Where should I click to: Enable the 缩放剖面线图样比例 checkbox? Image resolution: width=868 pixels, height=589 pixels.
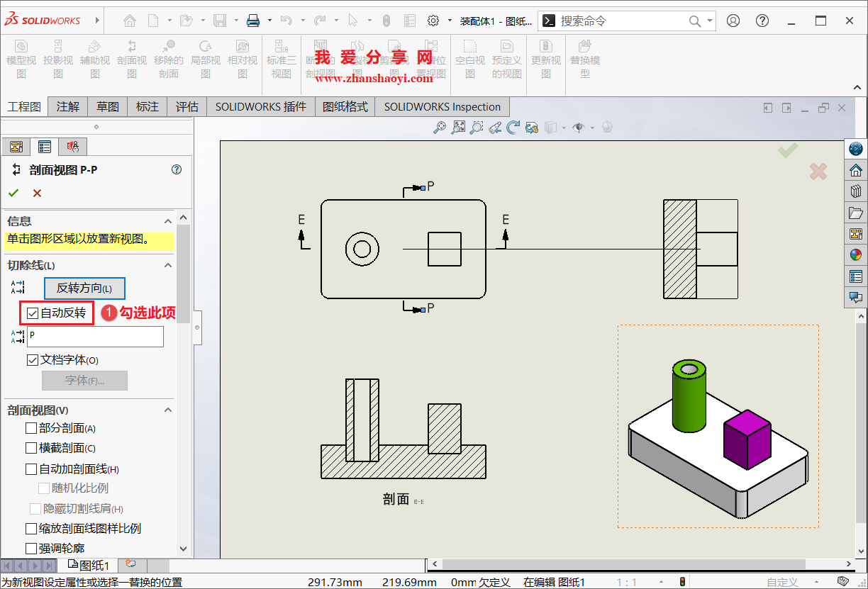(x=31, y=529)
